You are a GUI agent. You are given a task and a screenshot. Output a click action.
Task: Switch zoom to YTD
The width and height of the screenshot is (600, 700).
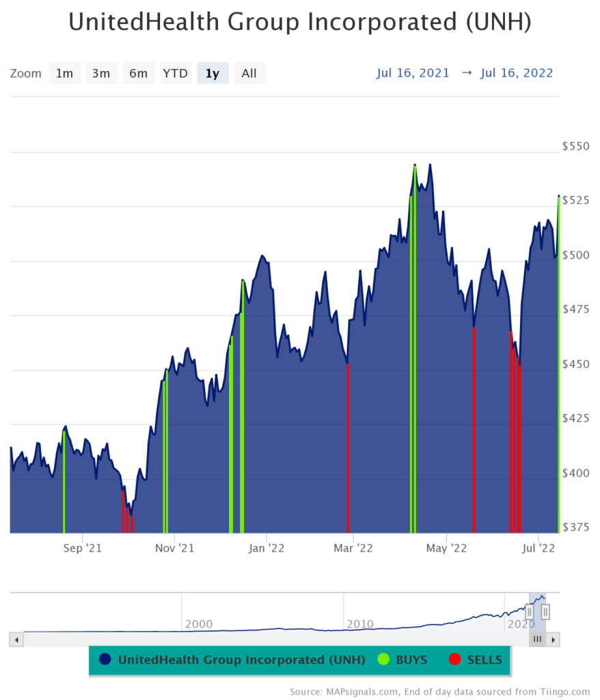click(175, 73)
